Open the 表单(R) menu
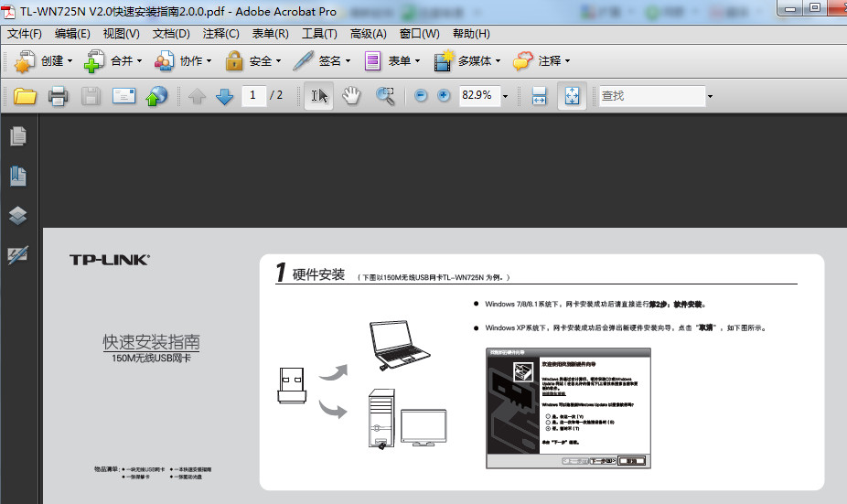847x504 pixels. (270, 34)
